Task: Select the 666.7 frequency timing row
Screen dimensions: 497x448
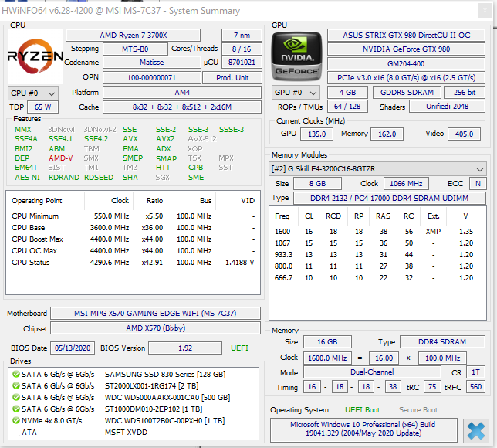Action: click(377, 278)
